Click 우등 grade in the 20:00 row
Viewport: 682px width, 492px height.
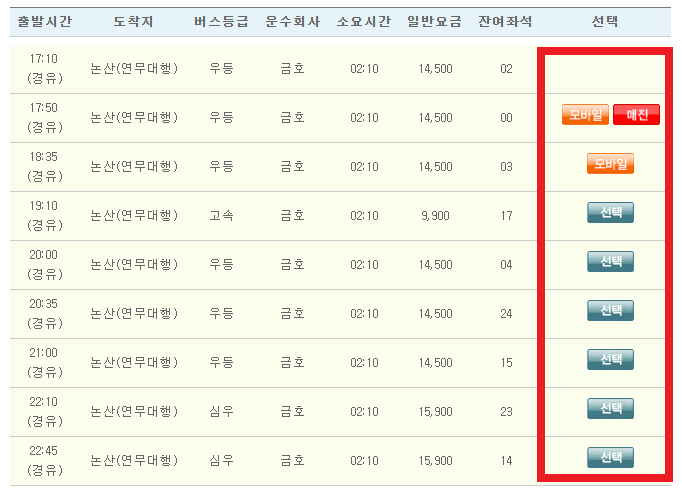[221, 264]
